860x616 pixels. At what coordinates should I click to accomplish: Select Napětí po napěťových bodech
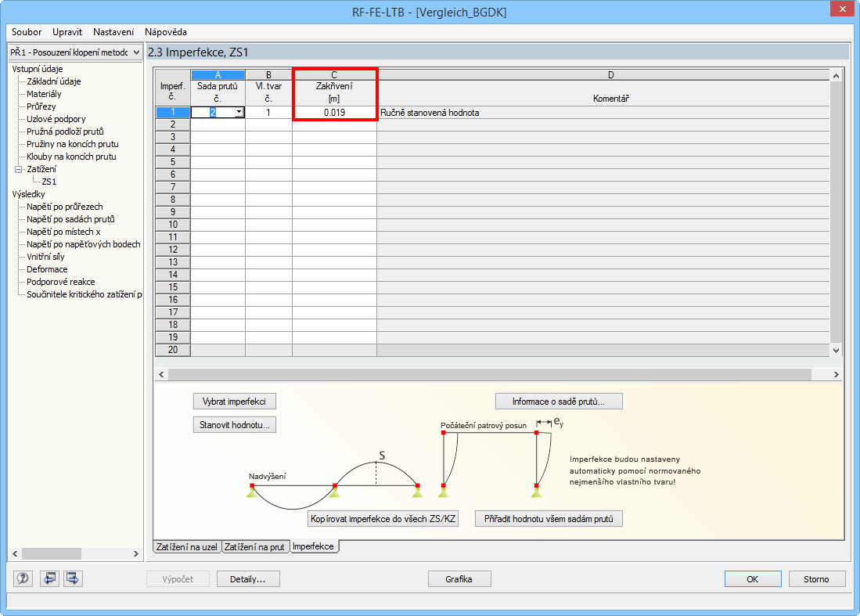tap(84, 245)
